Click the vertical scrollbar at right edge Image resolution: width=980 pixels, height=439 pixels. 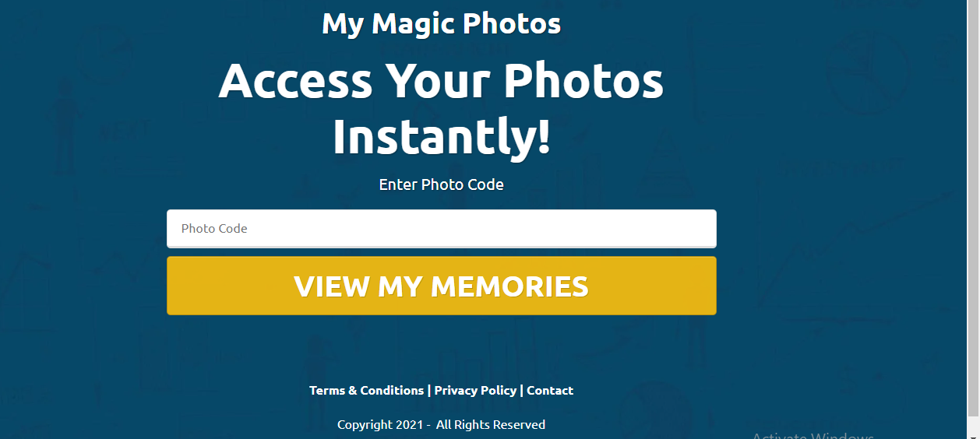tap(973, 219)
